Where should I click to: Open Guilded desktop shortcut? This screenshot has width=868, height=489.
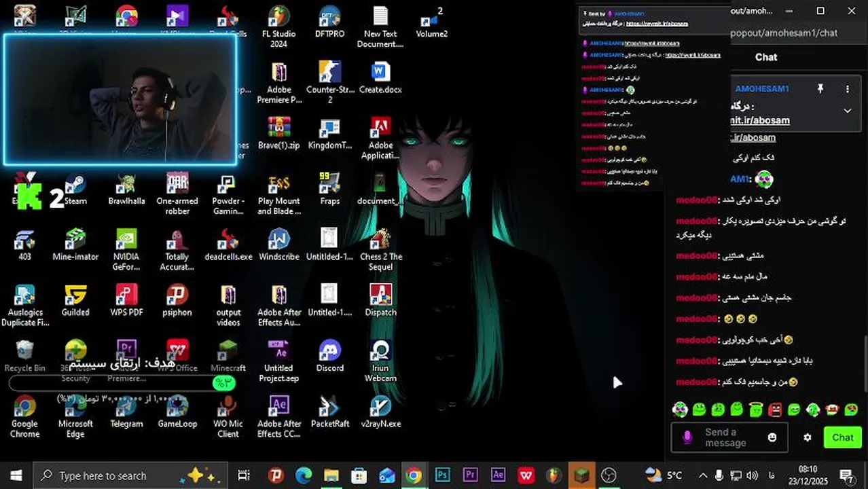point(75,300)
